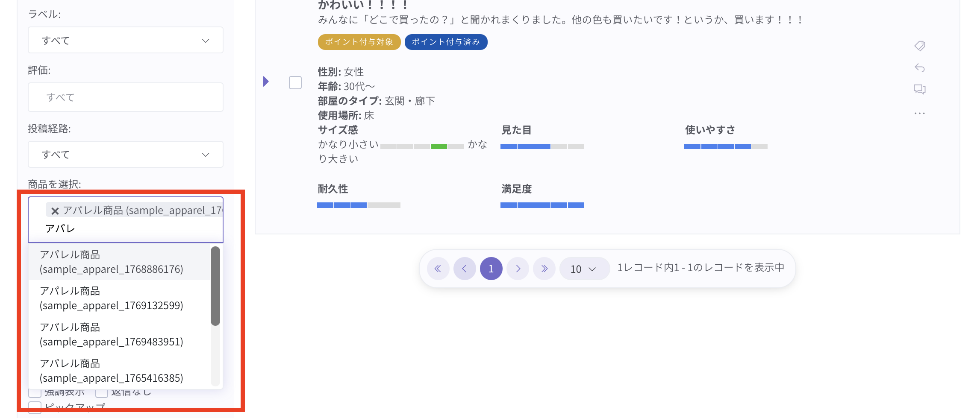This screenshot has height=418, width=980.
Task: Click the tag label icon on review
Action: point(920,46)
